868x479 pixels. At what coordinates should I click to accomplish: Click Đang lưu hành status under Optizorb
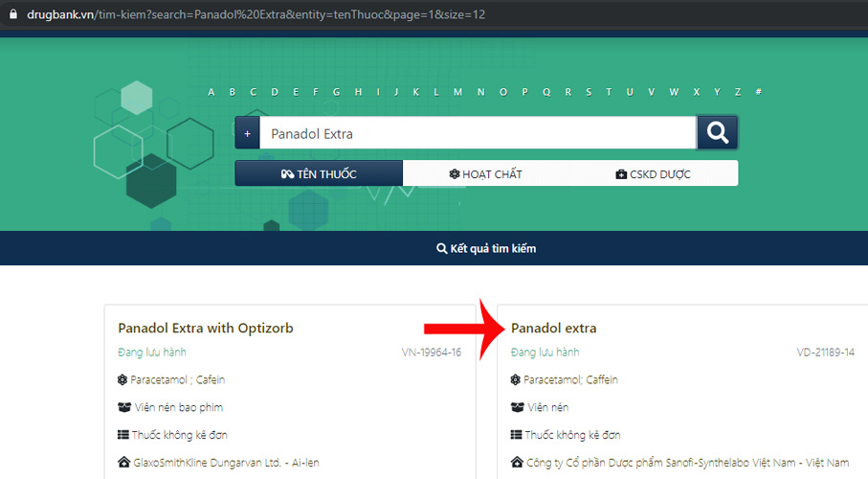(152, 352)
